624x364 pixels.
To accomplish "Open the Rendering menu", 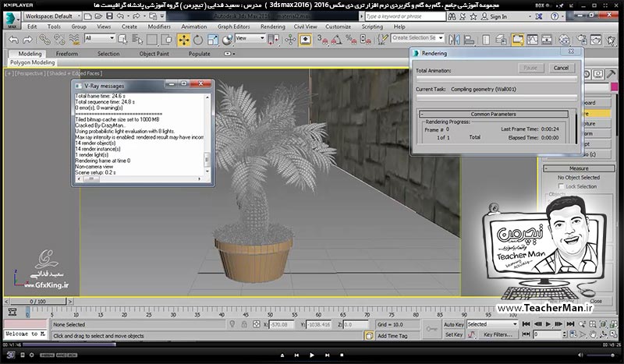I will coord(272,27).
